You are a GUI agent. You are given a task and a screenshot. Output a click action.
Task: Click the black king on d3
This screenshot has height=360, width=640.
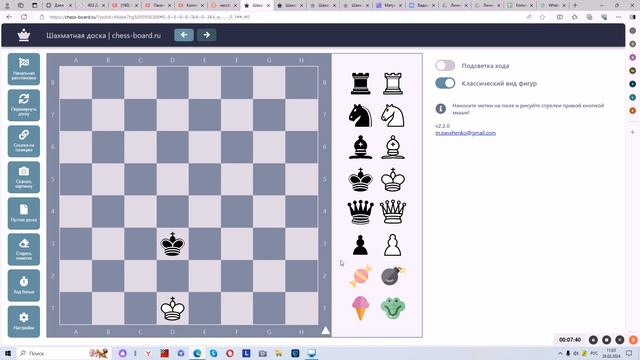coord(173,244)
